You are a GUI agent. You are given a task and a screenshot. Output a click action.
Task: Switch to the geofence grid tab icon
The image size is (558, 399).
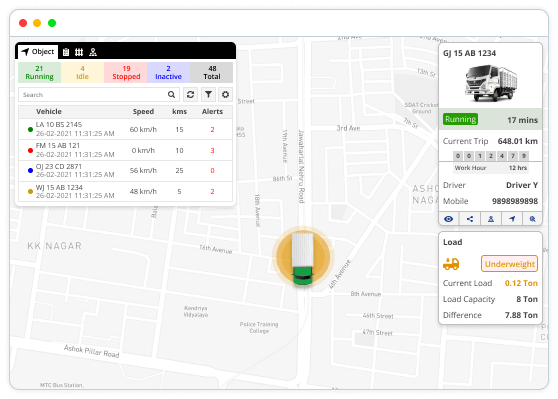79,52
